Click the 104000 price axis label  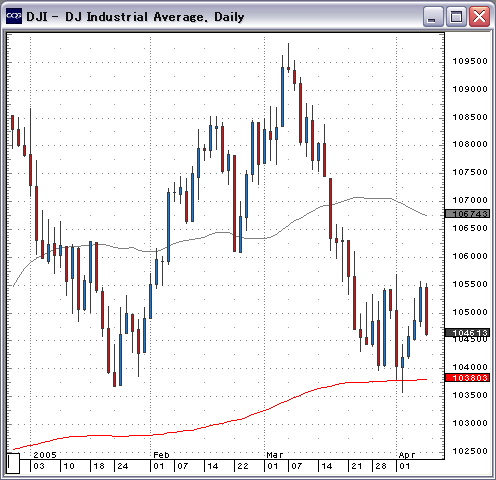(470, 367)
